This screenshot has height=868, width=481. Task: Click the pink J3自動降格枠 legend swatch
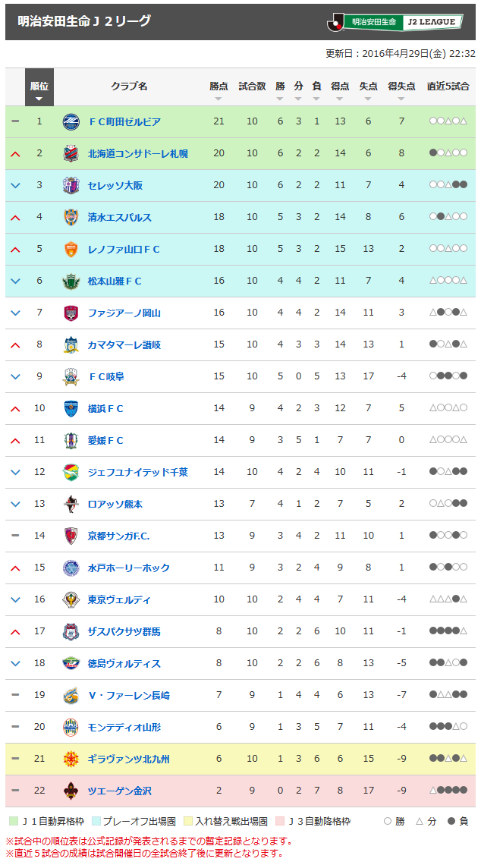(280, 821)
